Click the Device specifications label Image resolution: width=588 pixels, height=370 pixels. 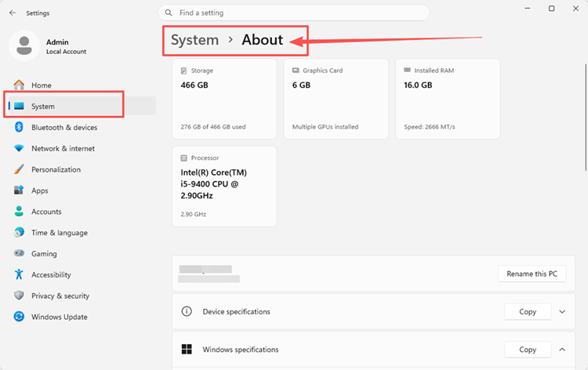pyautogui.click(x=236, y=311)
